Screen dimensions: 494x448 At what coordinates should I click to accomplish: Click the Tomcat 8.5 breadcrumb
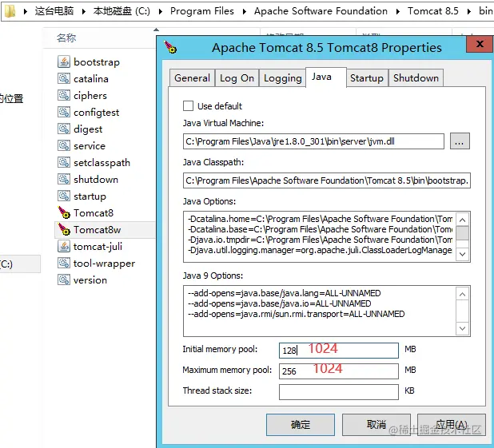coord(433,11)
